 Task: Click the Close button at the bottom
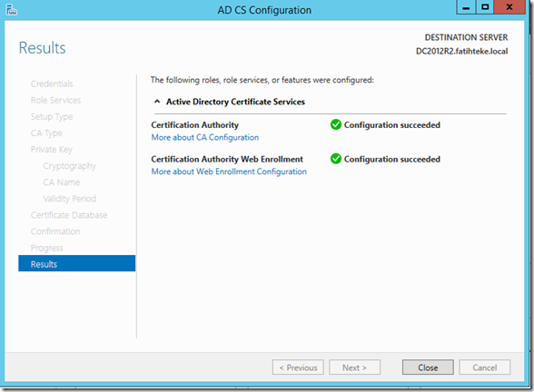click(428, 367)
